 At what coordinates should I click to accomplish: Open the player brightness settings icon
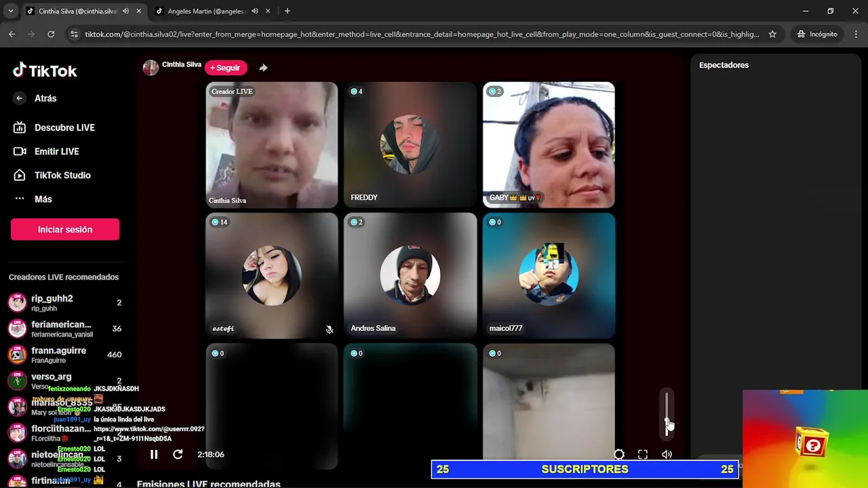click(x=619, y=454)
